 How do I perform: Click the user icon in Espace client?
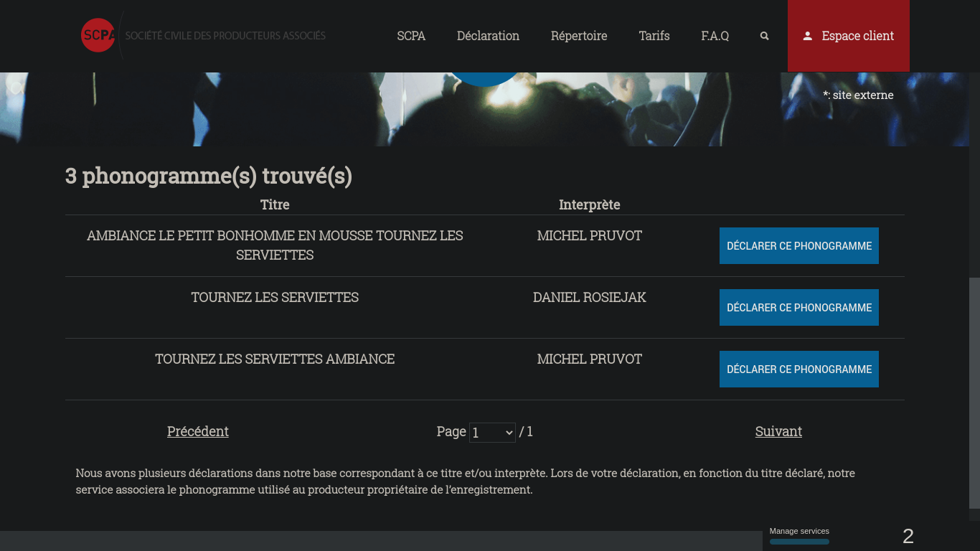[807, 36]
